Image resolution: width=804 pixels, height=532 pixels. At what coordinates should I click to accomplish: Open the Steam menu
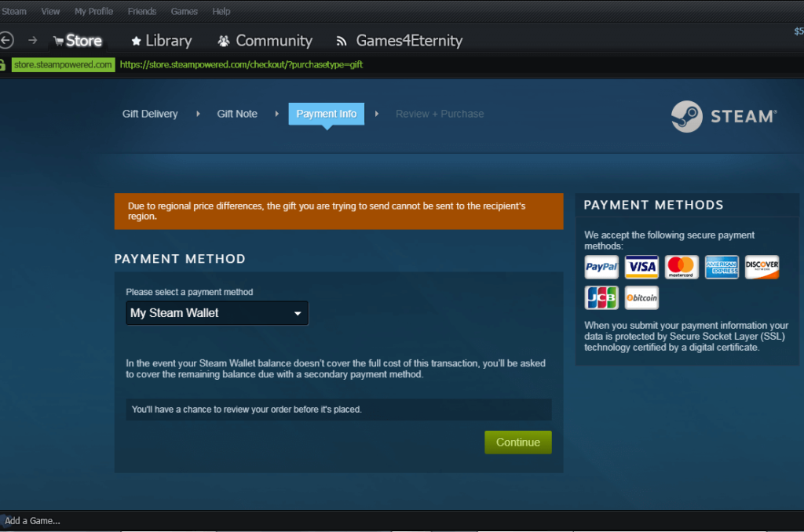(14, 11)
